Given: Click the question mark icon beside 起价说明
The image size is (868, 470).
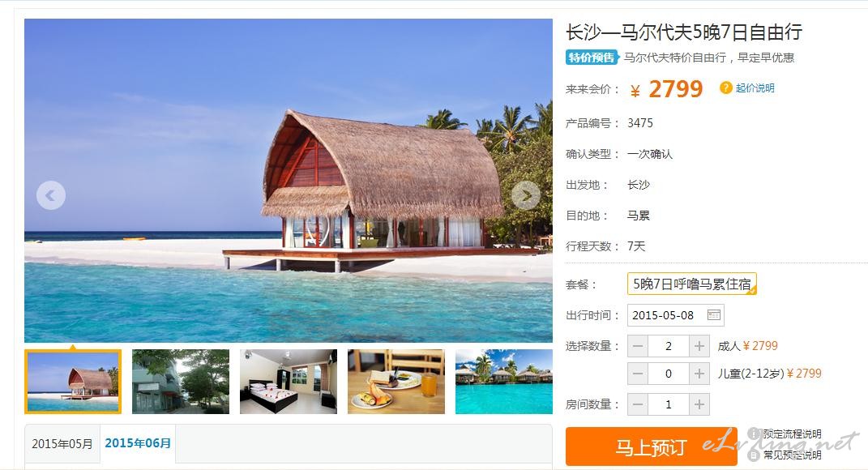Looking at the screenshot, I should pyautogui.click(x=725, y=88).
